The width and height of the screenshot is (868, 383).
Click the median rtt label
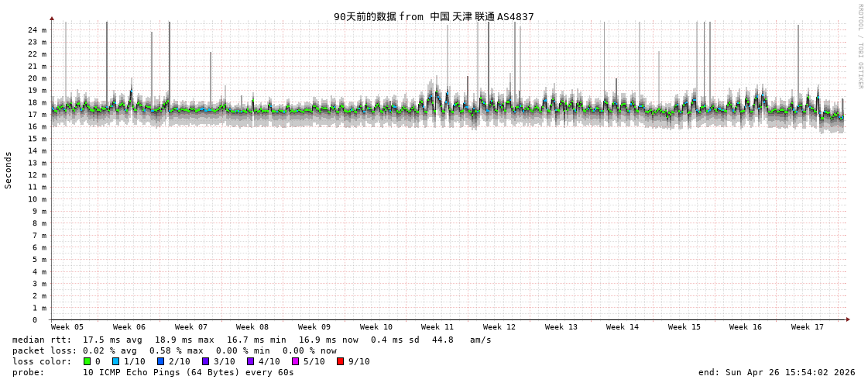(x=42, y=340)
